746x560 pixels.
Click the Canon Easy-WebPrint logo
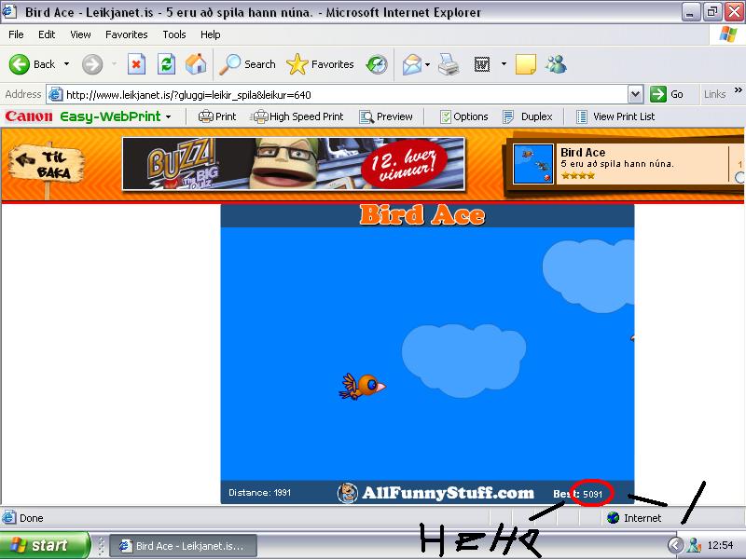click(83, 116)
